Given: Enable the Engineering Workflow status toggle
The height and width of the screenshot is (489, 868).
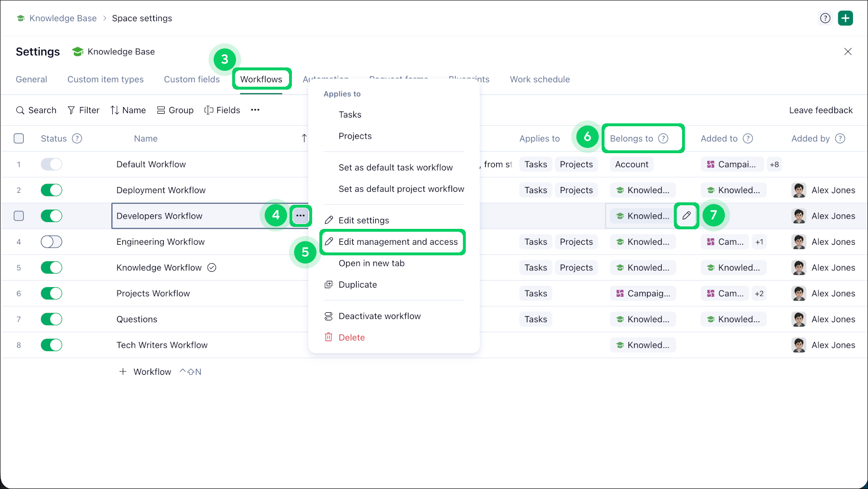Looking at the screenshot, I should 51,241.
